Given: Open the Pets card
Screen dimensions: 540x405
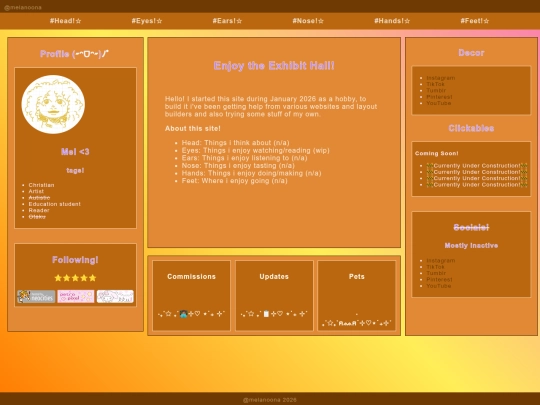Looking at the screenshot, I should pos(356,295).
